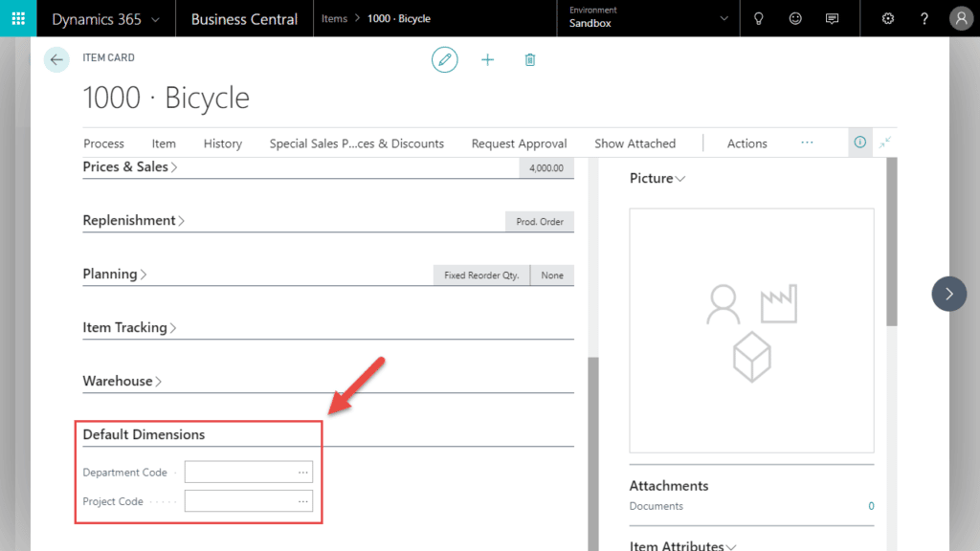Create a new item using the plus icon
980x551 pixels.
pyautogui.click(x=487, y=59)
